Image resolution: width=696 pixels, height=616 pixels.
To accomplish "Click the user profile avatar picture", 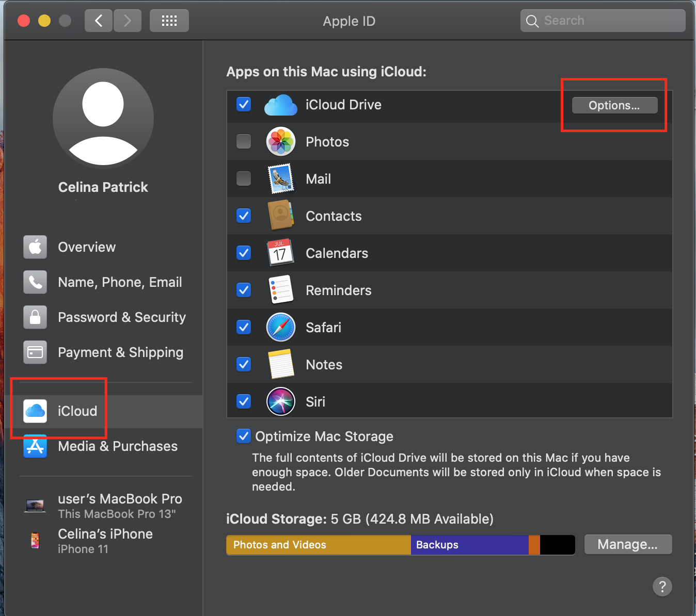I will click(x=103, y=119).
